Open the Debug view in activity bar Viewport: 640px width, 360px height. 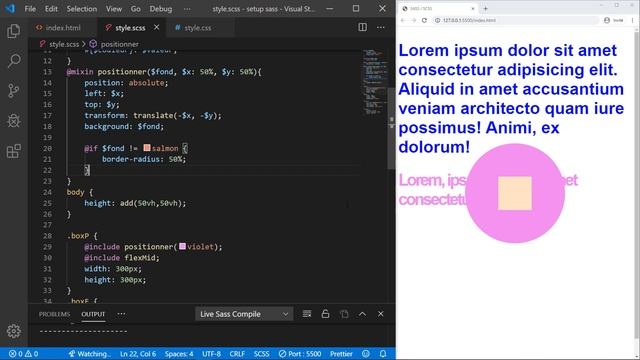[x=13, y=121]
